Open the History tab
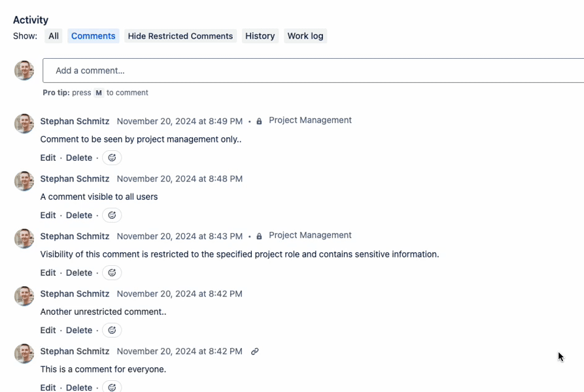 260,36
